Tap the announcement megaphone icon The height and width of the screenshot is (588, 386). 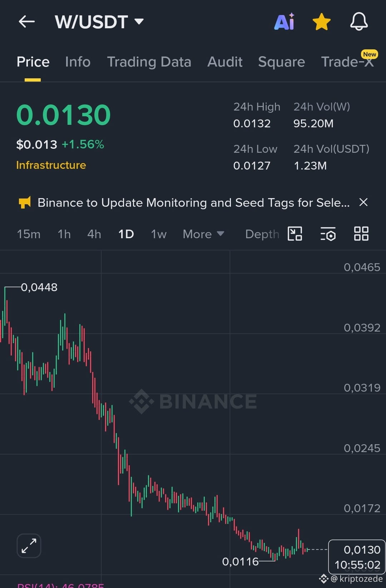[x=25, y=202]
